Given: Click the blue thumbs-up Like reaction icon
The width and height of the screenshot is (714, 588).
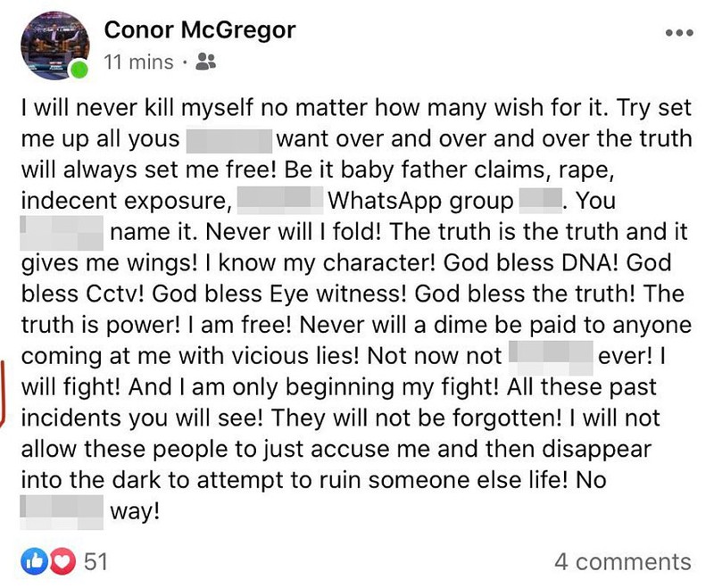Looking at the screenshot, I should point(34,561).
